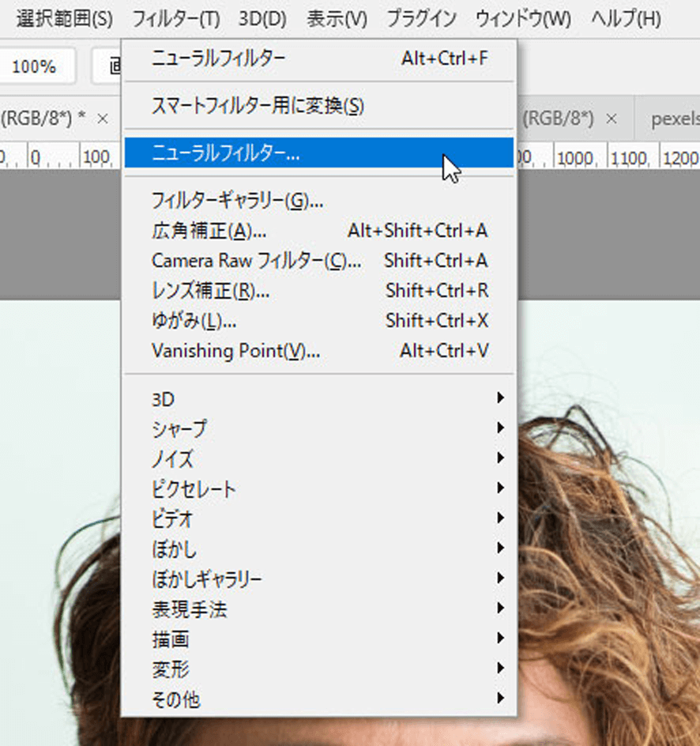This screenshot has height=746, width=700.
Task: Click the フィルター(T) menu bar item
Action: 176,19
